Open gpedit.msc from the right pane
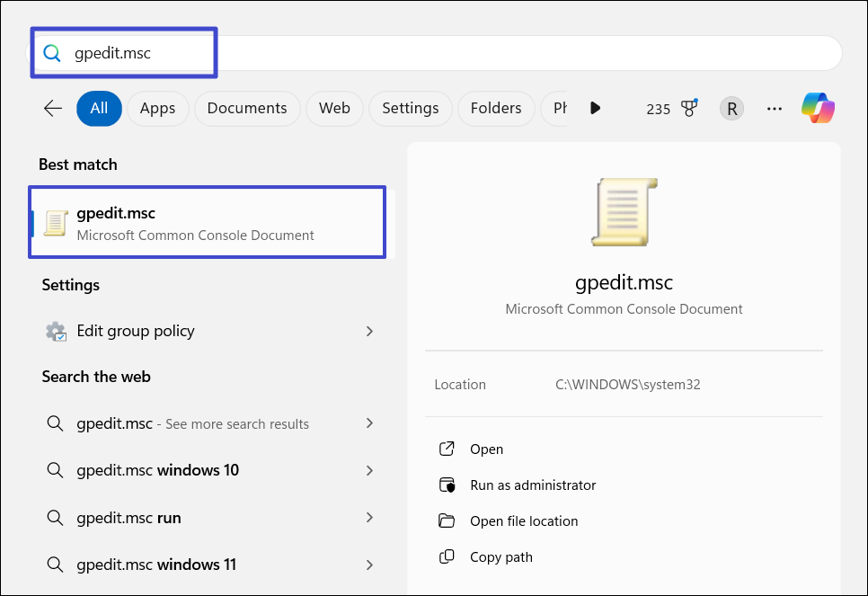 click(486, 449)
